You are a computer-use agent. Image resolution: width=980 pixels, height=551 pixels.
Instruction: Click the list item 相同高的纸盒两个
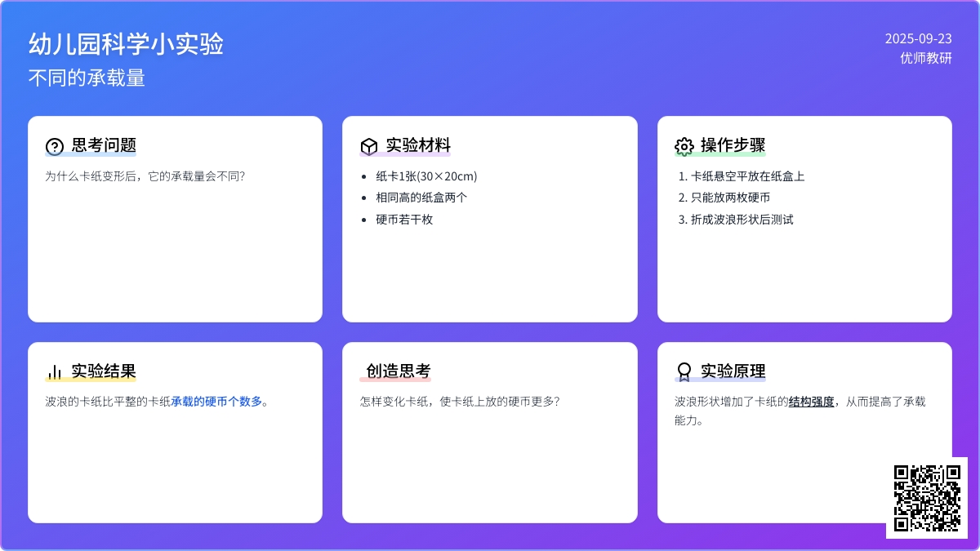pos(421,198)
